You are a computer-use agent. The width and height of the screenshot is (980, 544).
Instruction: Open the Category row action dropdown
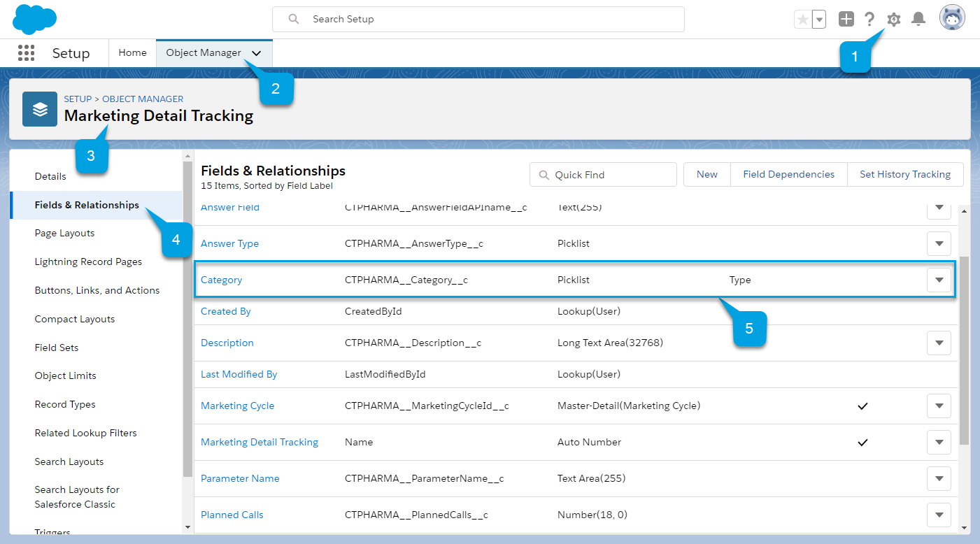[939, 280]
